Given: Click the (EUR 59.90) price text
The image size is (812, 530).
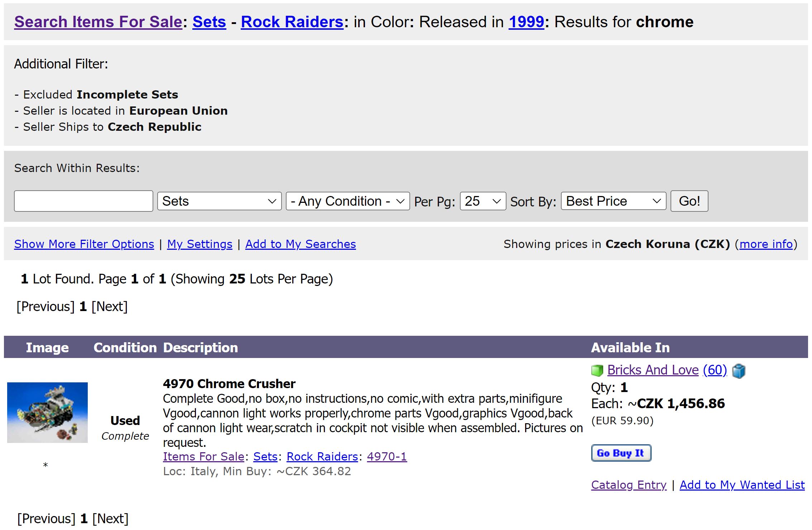Looking at the screenshot, I should (x=623, y=421).
